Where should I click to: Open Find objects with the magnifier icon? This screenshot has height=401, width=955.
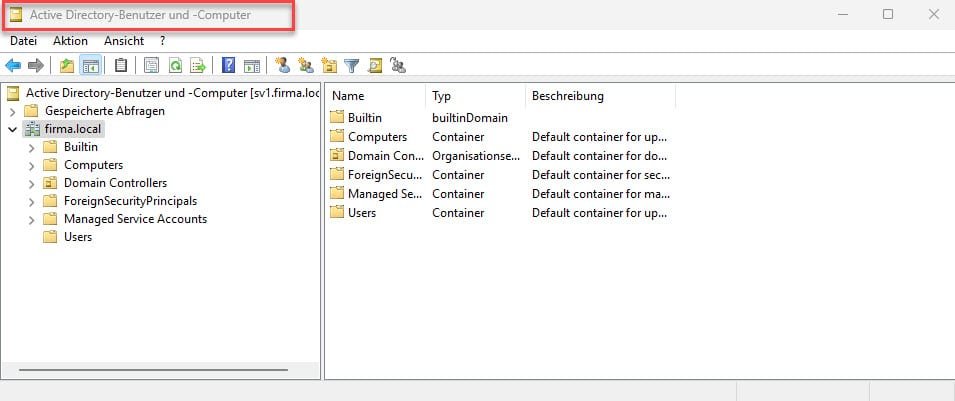[x=375, y=65]
